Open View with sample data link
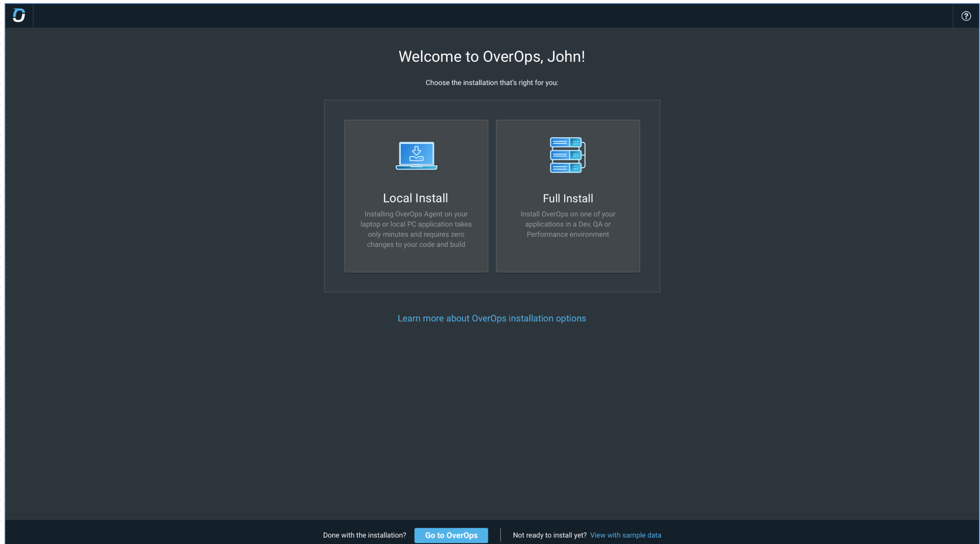The width and height of the screenshot is (980, 544). 625,535
